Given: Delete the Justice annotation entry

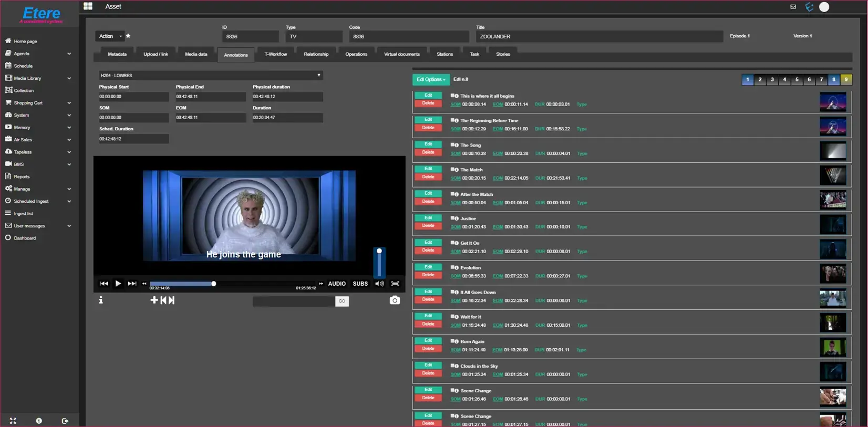Looking at the screenshot, I should click(428, 226).
